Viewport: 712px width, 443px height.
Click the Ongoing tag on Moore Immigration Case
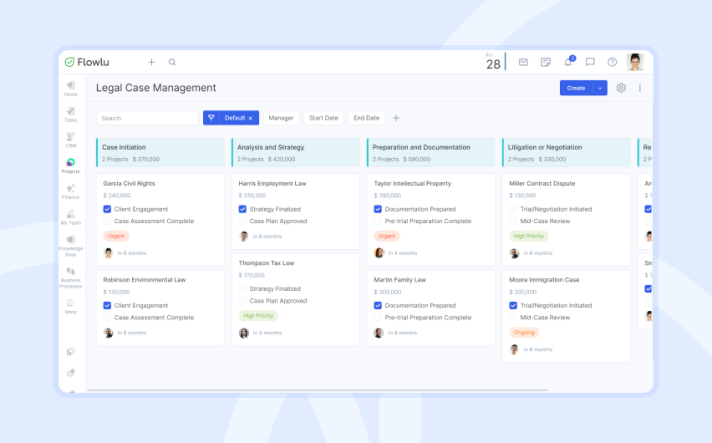point(524,332)
